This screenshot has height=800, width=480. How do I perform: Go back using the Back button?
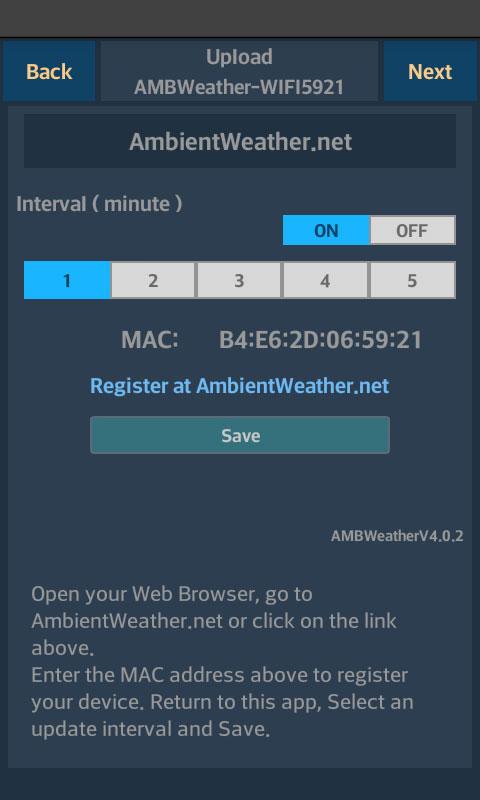click(x=49, y=71)
